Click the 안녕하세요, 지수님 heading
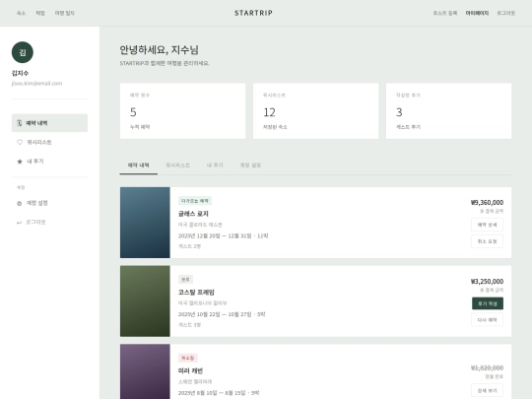Screen dimensions: 532x399 coord(159,50)
